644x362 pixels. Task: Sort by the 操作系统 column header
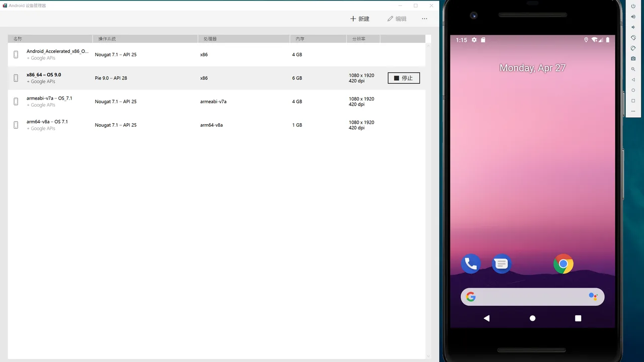click(145, 39)
